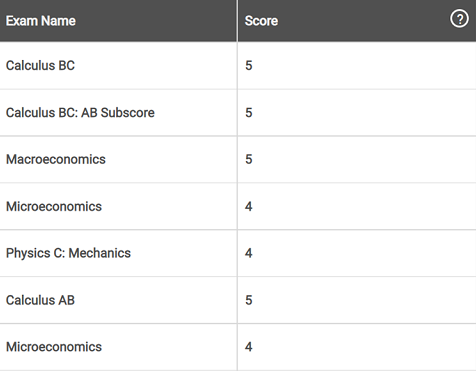
Task: Select the Calculus AB exam row
Action: (x=238, y=300)
